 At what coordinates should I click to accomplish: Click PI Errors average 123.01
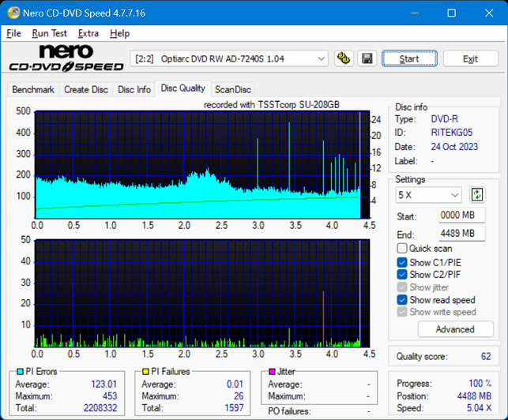pos(104,384)
